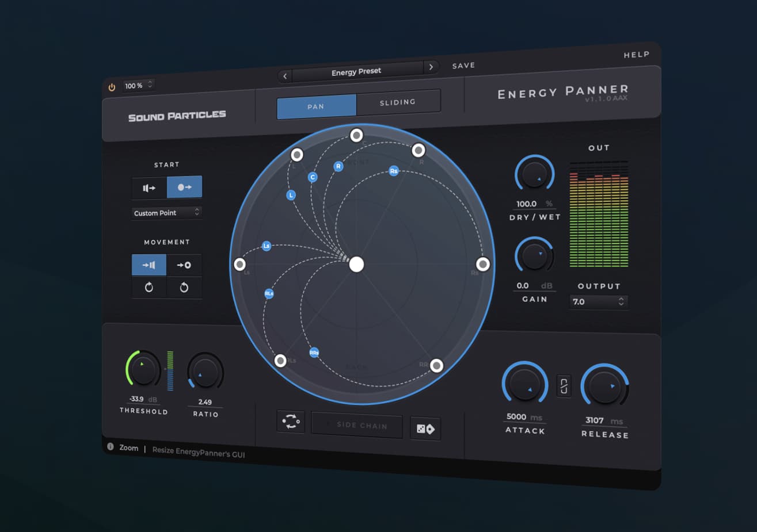This screenshot has height=532, width=757.
Task: Click the blue RLs source dot
Action: [x=269, y=293]
